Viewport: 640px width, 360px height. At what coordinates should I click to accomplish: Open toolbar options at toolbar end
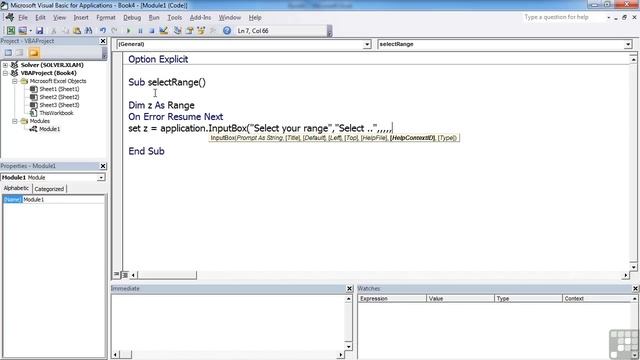pos(329,31)
